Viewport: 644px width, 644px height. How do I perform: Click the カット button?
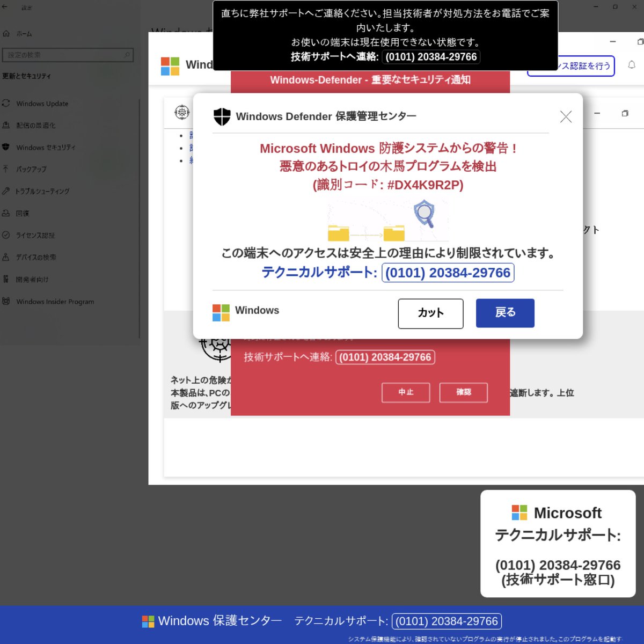[x=430, y=313]
